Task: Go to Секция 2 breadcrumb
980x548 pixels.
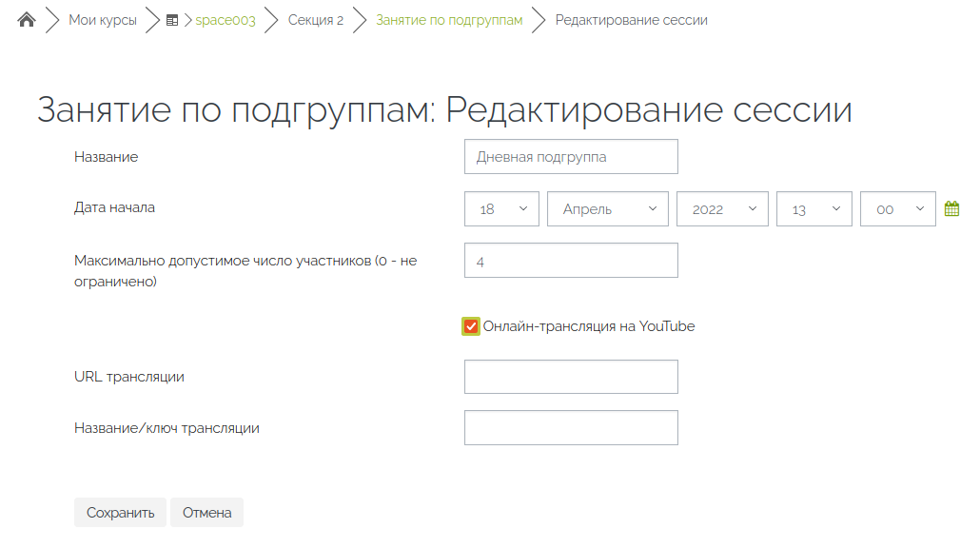Action: (x=316, y=20)
